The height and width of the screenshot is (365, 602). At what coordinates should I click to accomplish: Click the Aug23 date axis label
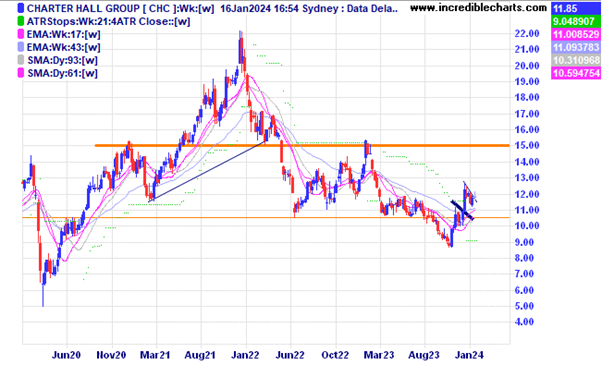(424, 355)
